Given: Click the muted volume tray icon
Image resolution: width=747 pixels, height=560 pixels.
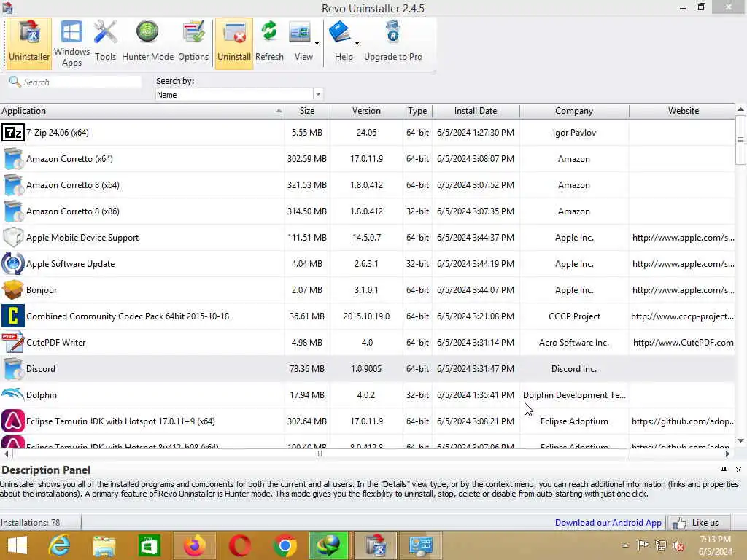Looking at the screenshot, I should 678,545.
